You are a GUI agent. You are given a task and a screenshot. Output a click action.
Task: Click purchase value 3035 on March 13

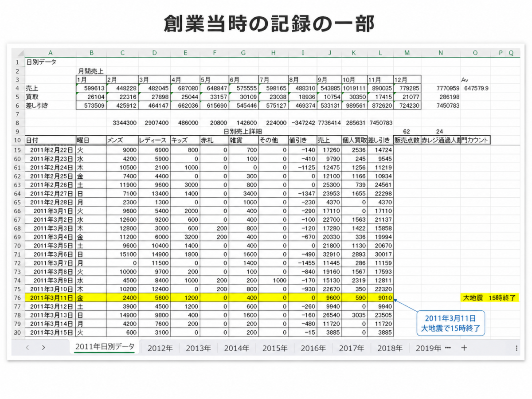point(354,315)
